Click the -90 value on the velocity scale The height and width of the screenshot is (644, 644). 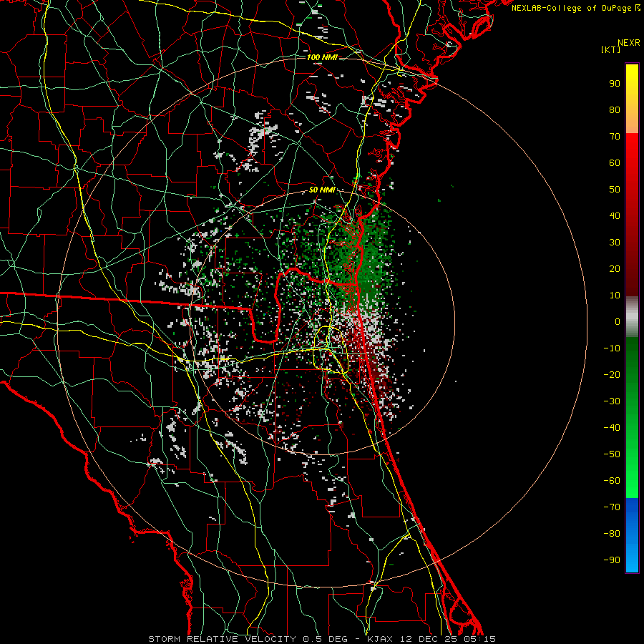pyautogui.click(x=612, y=560)
